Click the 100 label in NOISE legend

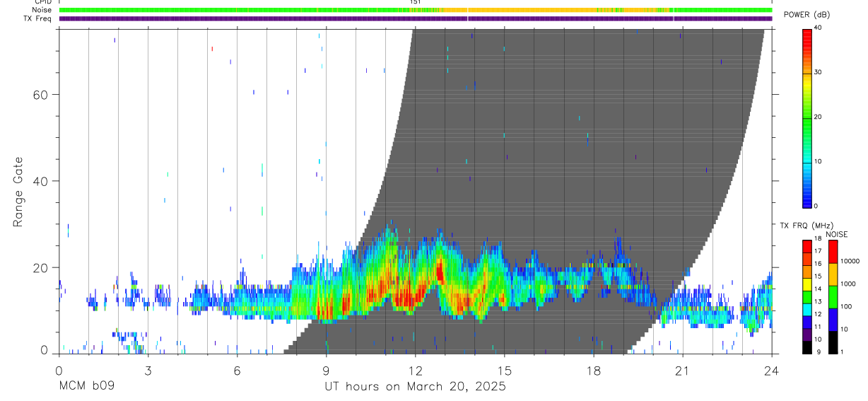[847, 306]
